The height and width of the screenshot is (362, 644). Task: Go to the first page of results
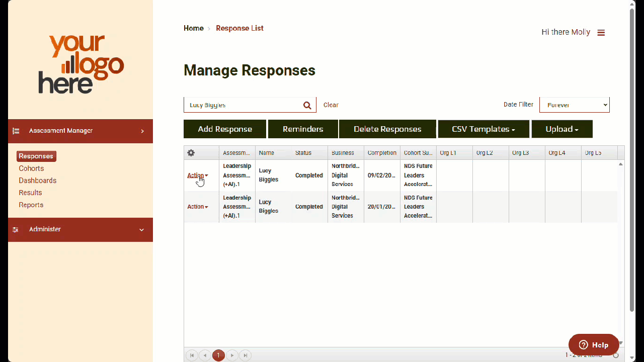click(192, 355)
